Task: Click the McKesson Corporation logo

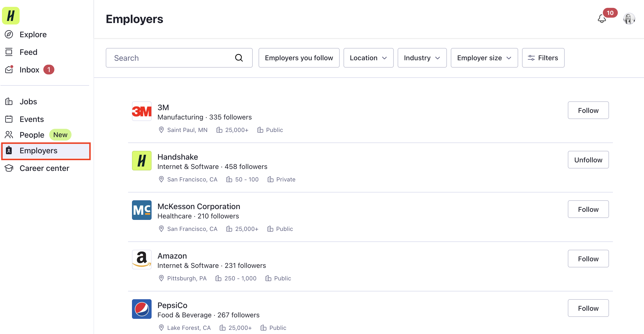Action: click(x=142, y=210)
